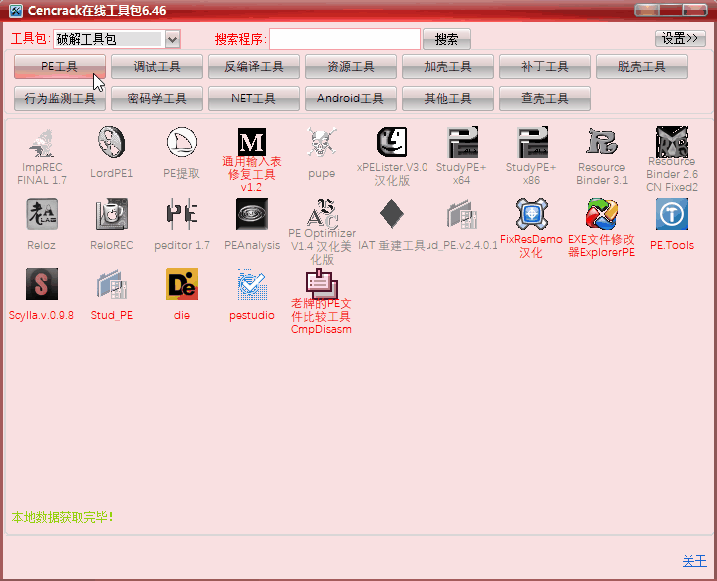Open the ReloREC tool icon
The height and width of the screenshot is (581, 717).
112,214
